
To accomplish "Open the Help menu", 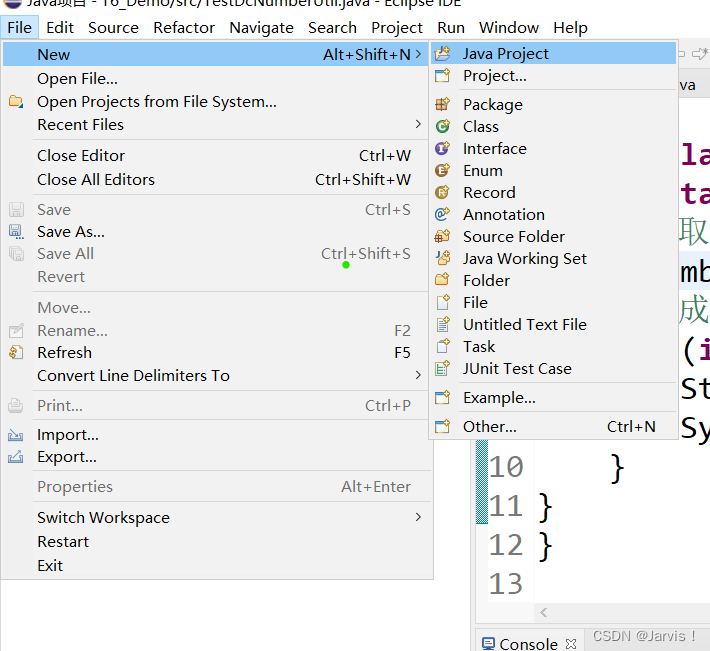I will [570, 28].
